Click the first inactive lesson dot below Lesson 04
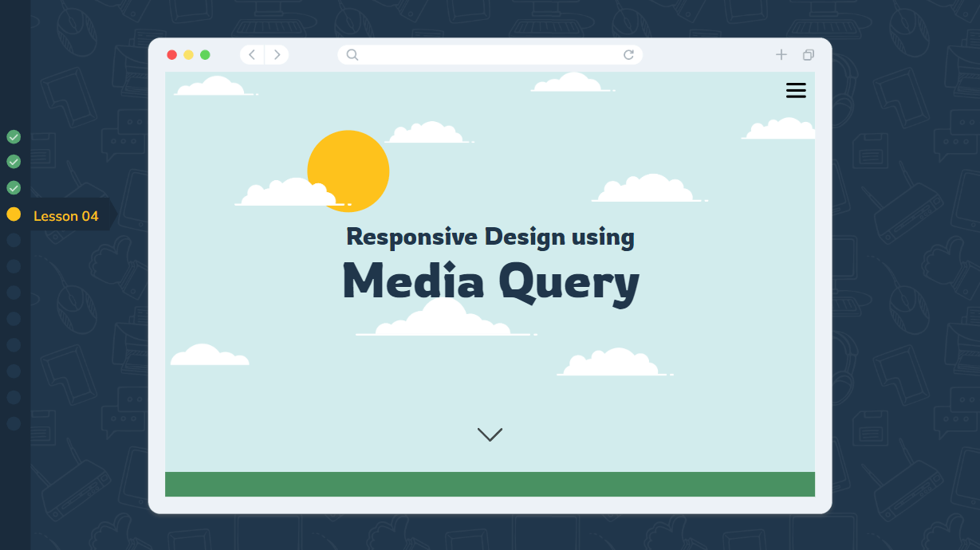 (x=13, y=240)
